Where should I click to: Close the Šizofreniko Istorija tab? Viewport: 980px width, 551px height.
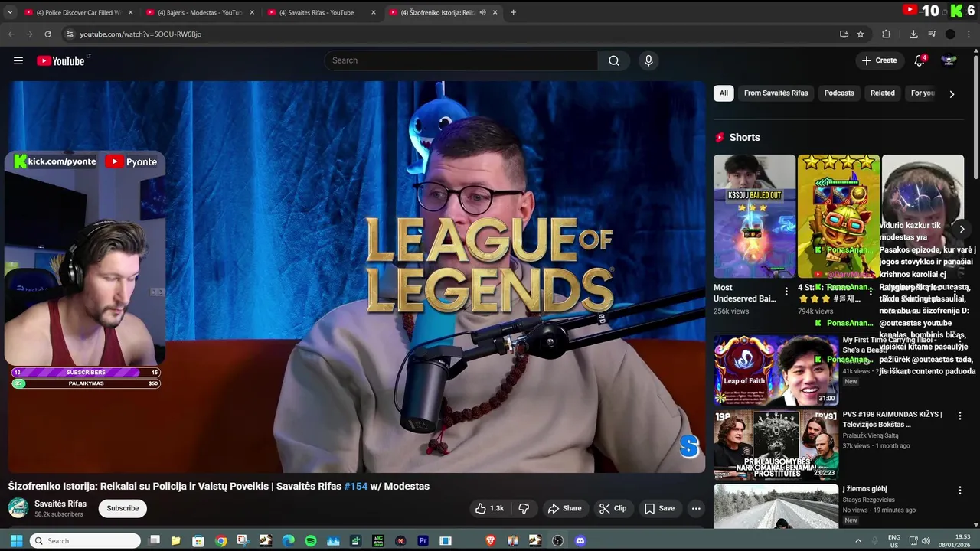click(x=495, y=12)
